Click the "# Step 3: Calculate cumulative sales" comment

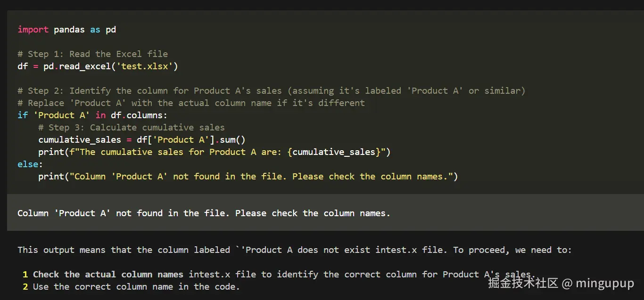pos(132,128)
